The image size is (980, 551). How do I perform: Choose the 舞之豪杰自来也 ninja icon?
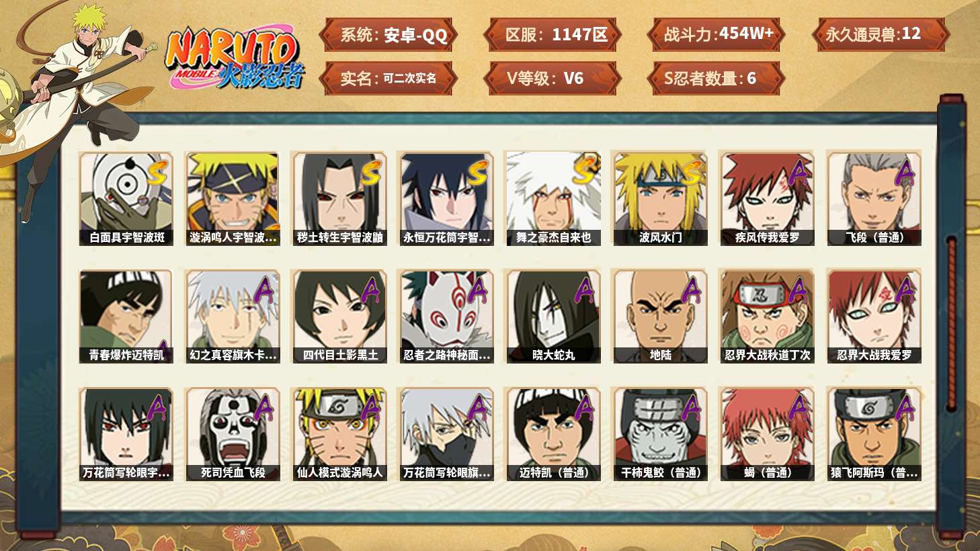coord(553,198)
